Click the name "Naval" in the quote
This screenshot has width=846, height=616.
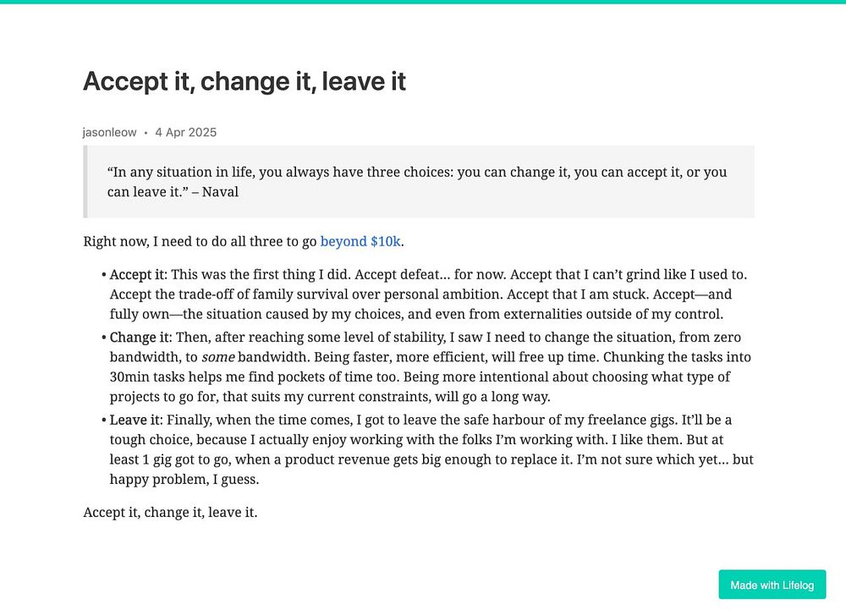[220, 192]
